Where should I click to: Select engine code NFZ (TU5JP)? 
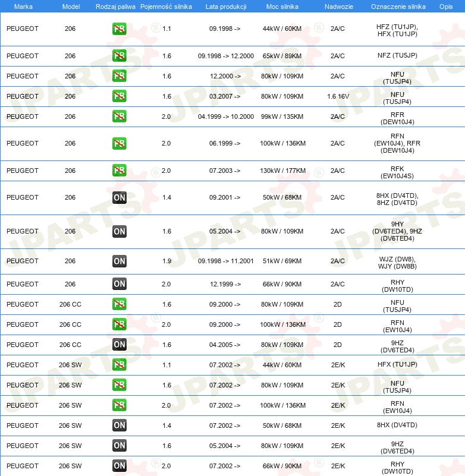point(397,55)
